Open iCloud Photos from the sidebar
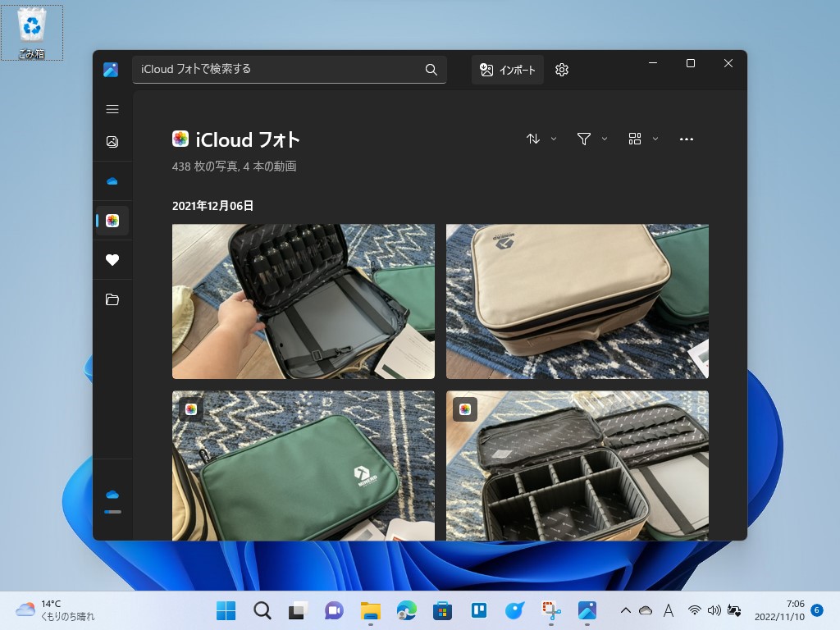 point(112,220)
